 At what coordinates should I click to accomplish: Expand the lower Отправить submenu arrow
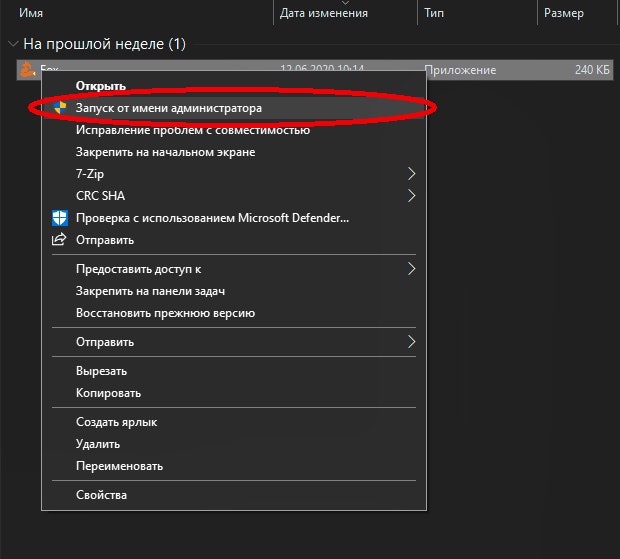tap(412, 342)
